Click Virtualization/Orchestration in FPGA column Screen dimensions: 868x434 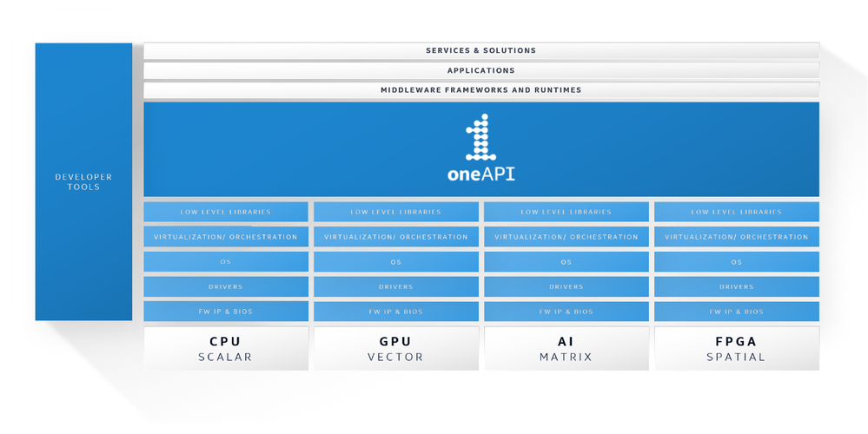pos(737,237)
